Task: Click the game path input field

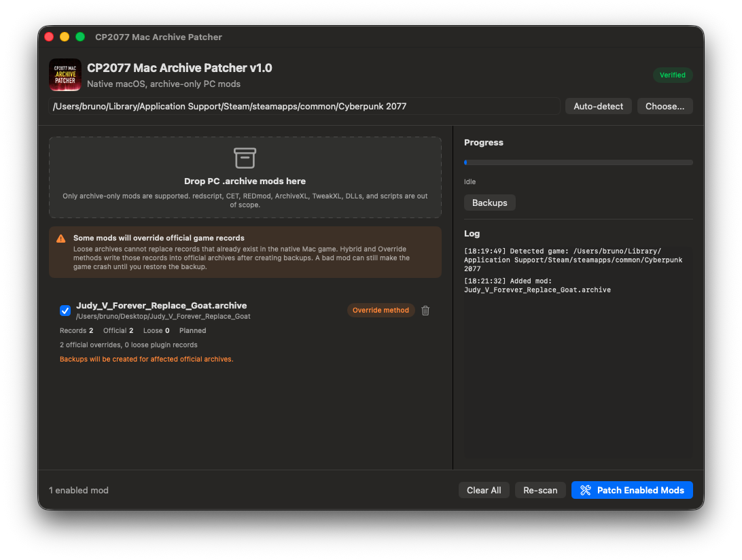Action: 304,106
